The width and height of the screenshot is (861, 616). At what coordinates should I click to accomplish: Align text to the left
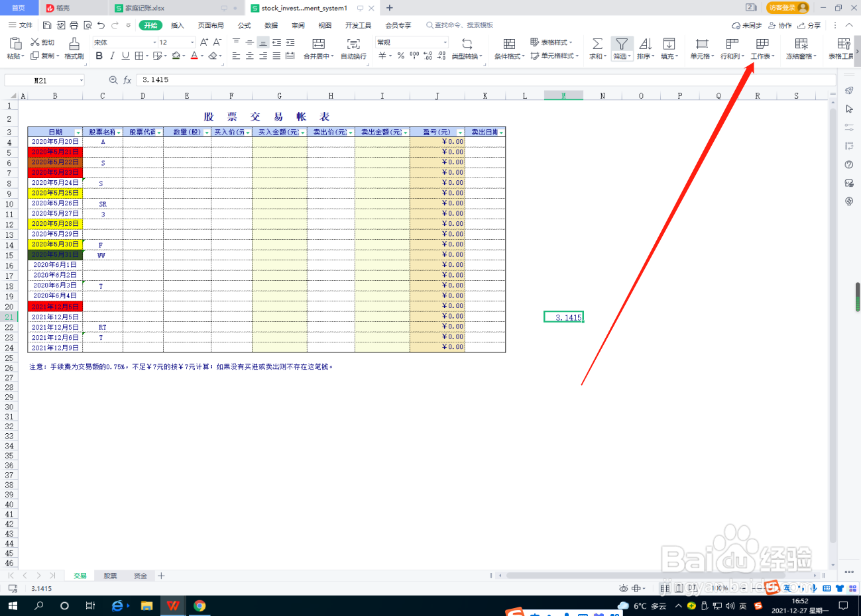(x=236, y=56)
